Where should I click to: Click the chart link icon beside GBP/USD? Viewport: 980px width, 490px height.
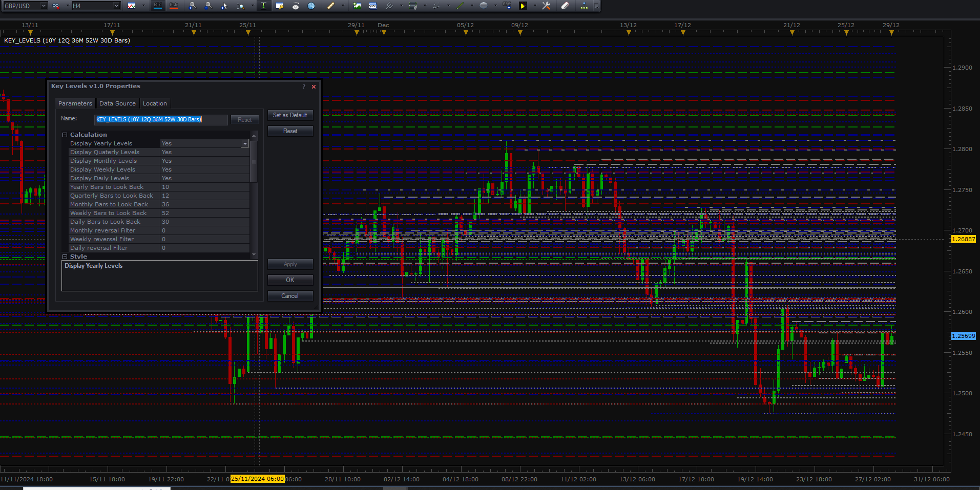point(56,6)
